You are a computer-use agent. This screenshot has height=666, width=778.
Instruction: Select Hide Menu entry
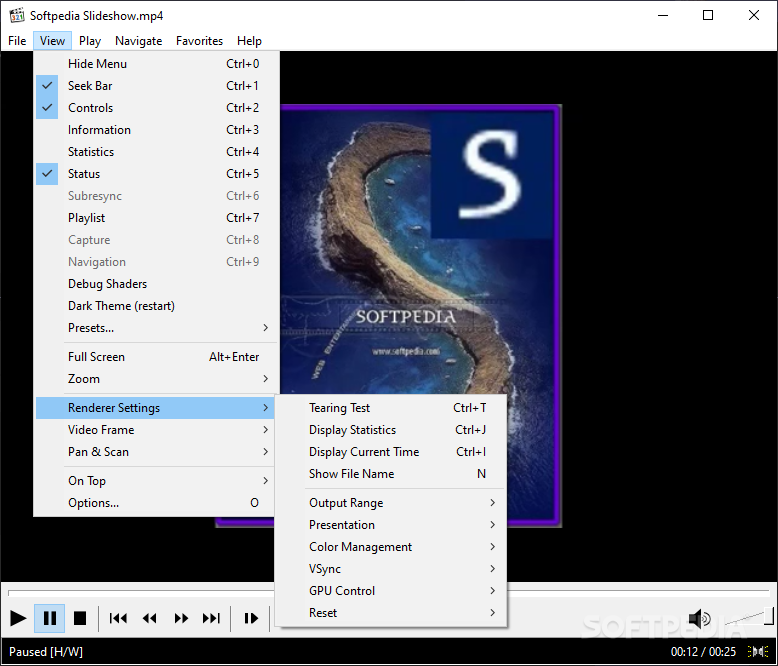(x=154, y=64)
